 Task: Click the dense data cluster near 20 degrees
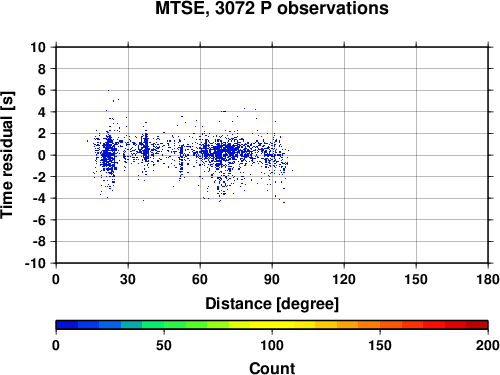(x=108, y=153)
